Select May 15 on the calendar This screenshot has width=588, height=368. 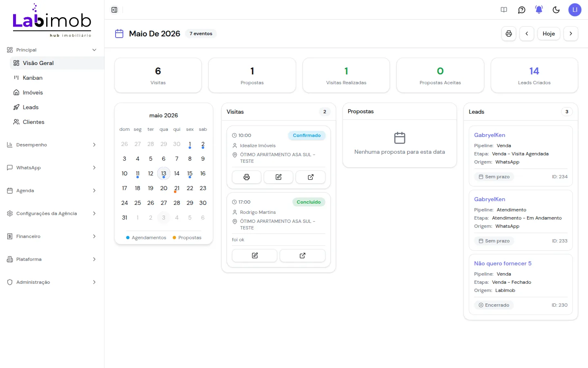click(x=190, y=173)
